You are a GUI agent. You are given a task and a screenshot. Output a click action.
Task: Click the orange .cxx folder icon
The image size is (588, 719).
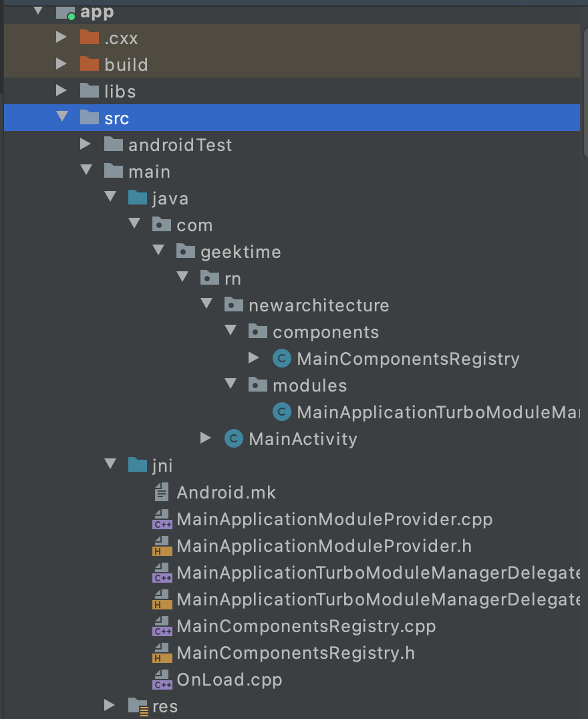pyautogui.click(x=90, y=38)
